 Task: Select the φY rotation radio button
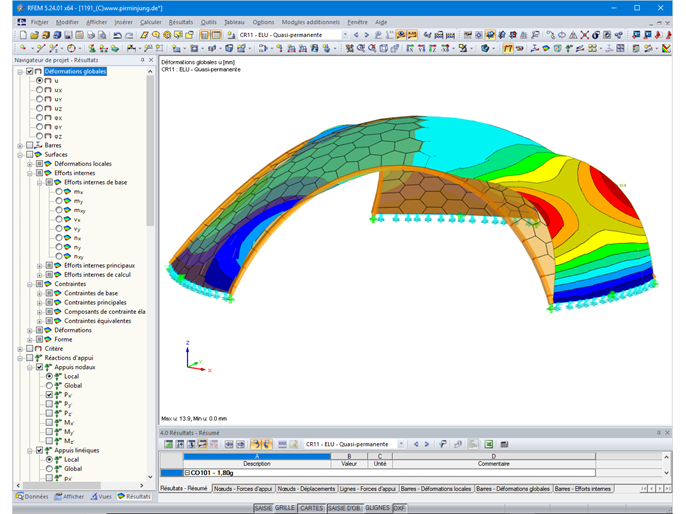39,127
